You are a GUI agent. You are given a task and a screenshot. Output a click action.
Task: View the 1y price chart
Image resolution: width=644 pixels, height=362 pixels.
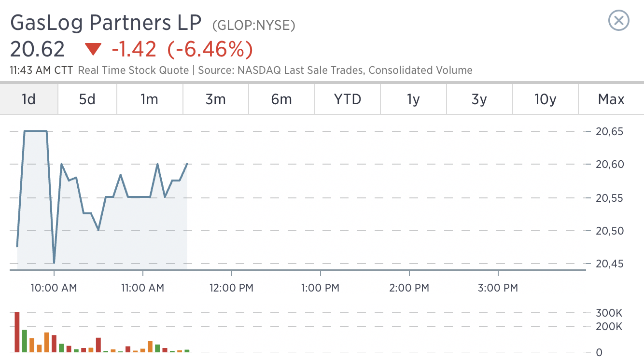[x=414, y=99]
